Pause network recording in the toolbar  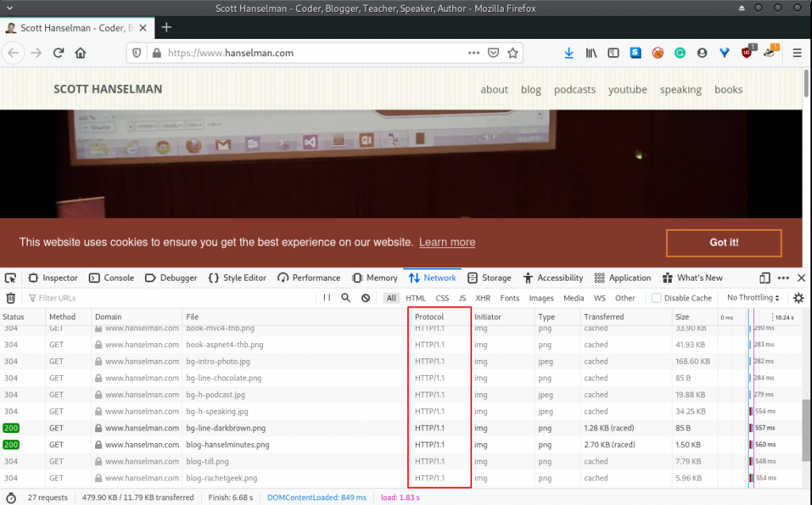[x=327, y=298]
